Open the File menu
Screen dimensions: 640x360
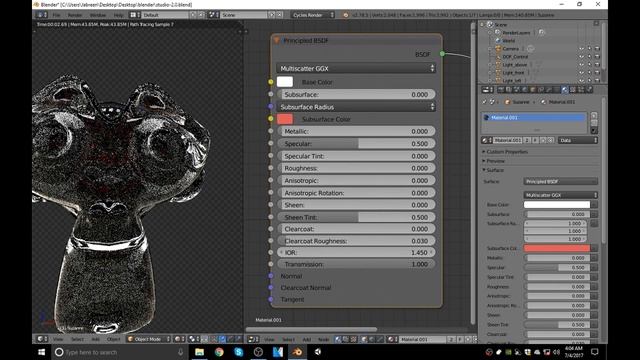(56, 15)
